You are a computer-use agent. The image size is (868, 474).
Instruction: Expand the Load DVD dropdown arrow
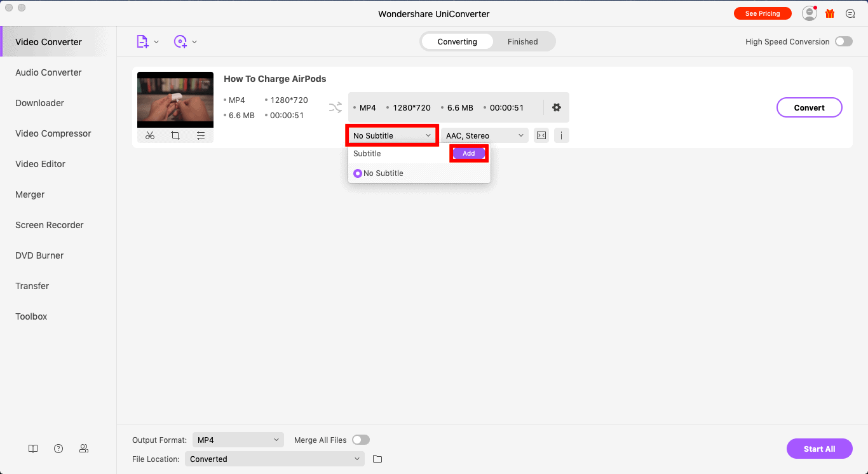(194, 42)
